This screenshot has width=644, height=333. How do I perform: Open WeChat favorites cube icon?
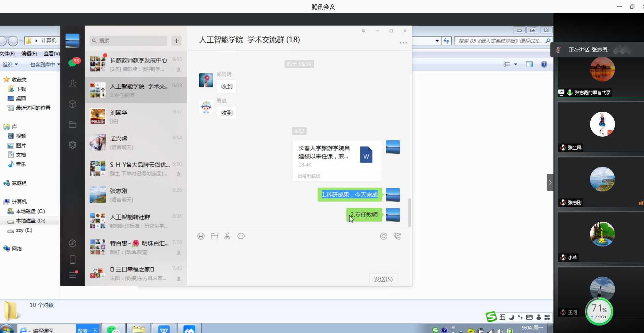(72, 104)
